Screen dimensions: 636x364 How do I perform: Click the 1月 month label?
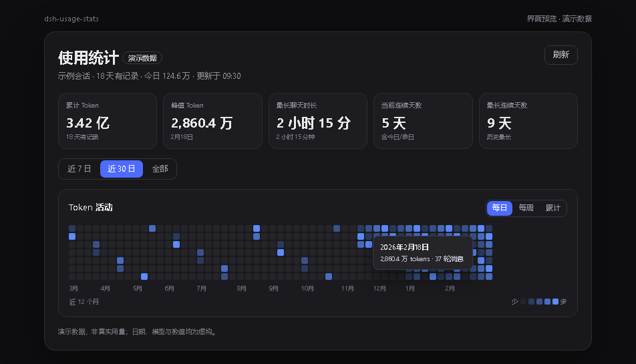[x=410, y=289]
